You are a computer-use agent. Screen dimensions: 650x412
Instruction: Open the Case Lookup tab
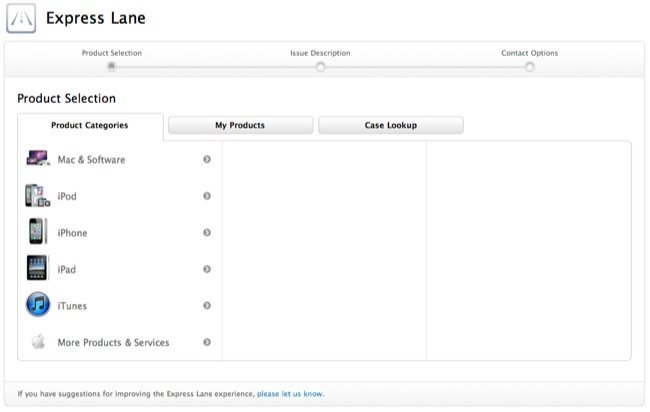pyautogui.click(x=390, y=125)
